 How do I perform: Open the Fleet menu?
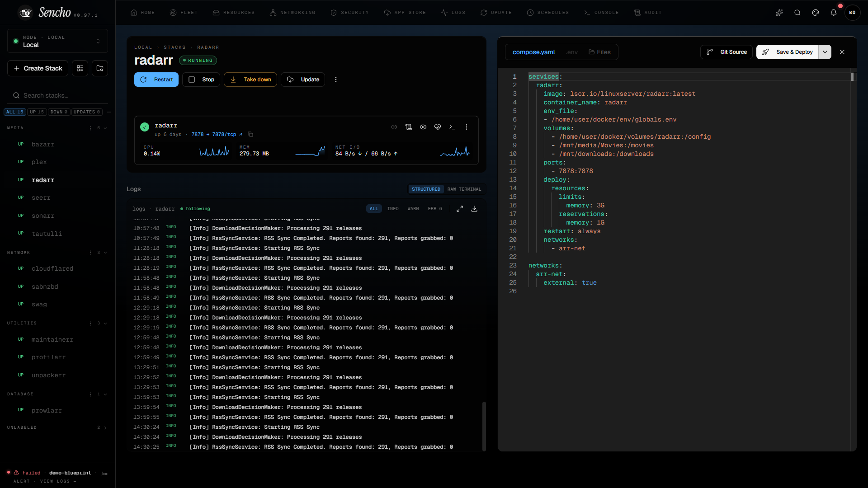(184, 13)
